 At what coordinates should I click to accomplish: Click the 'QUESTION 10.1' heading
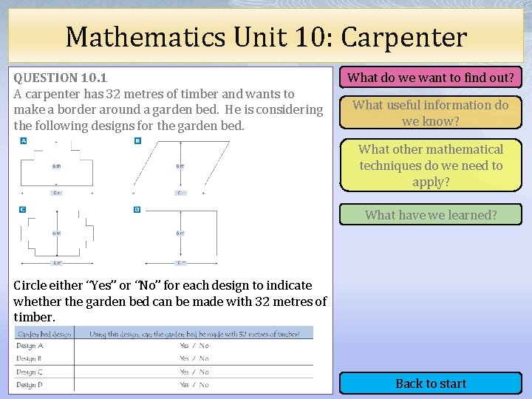pyautogui.click(x=60, y=78)
